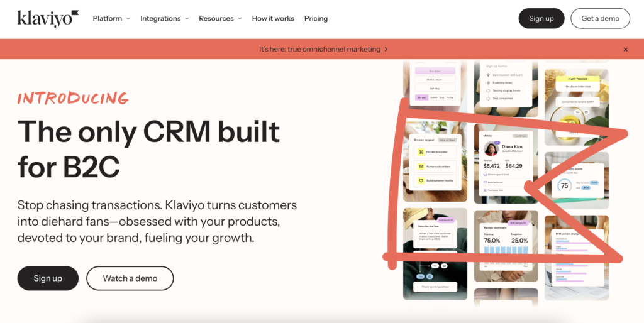Screen dimensions: 644x323
Task: Click the Describe the flow text box
Action: [x=435, y=238]
